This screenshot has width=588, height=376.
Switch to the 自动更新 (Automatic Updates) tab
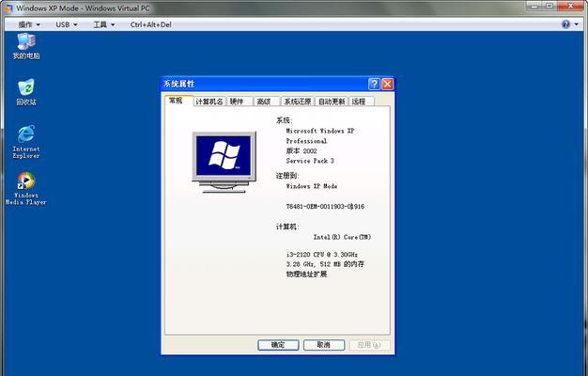point(332,102)
